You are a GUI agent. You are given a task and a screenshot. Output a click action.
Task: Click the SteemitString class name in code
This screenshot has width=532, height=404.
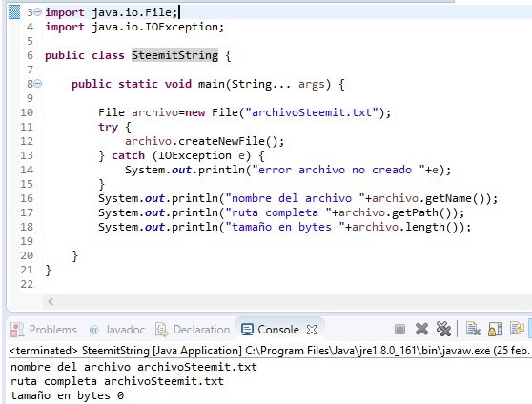[x=174, y=55]
